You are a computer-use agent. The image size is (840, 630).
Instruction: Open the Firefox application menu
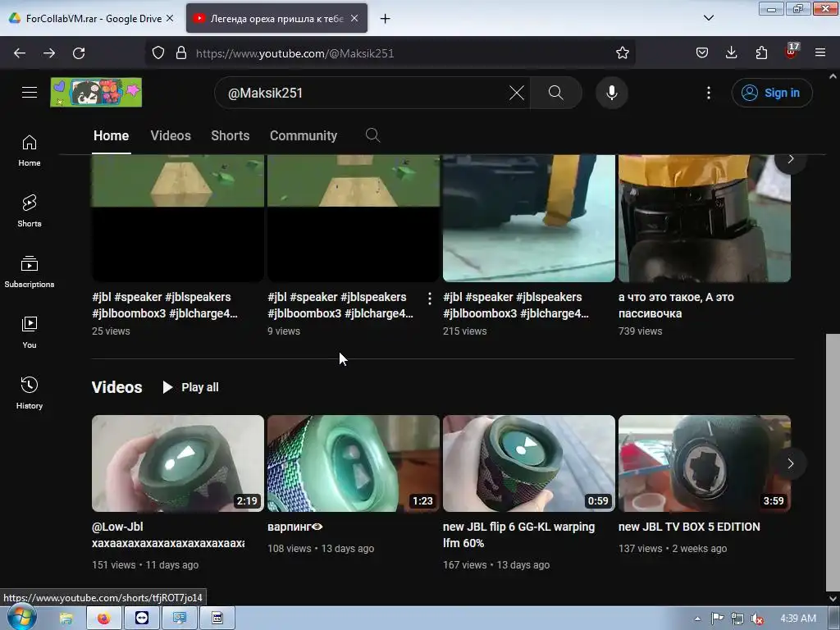click(820, 53)
